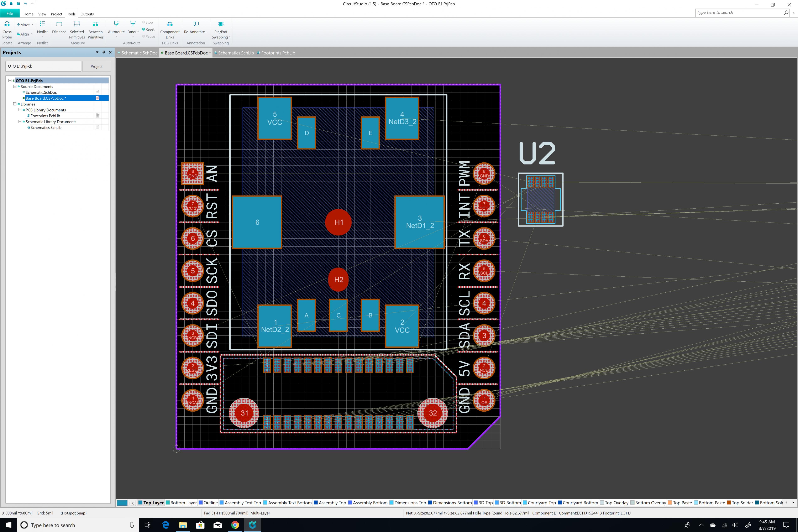The height and width of the screenshot is (532, 798).
Task: Click the OTO E1.PrjPcb project field
Action: 43,66
